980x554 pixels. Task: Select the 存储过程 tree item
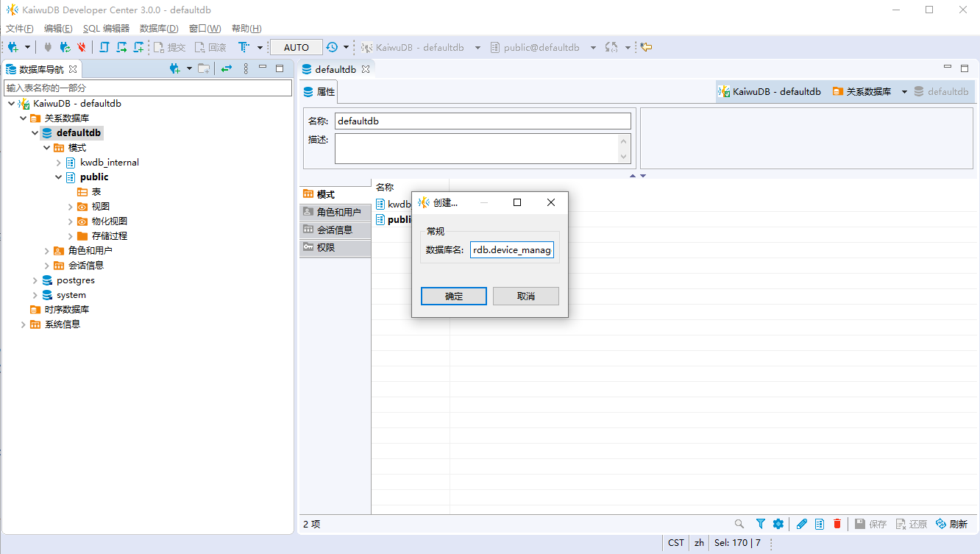(109, 236)
